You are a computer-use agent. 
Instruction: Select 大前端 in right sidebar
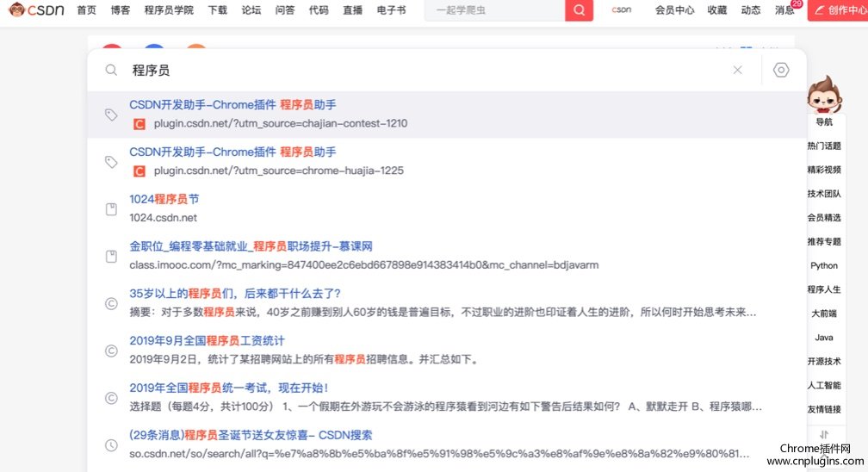[824, 313]
